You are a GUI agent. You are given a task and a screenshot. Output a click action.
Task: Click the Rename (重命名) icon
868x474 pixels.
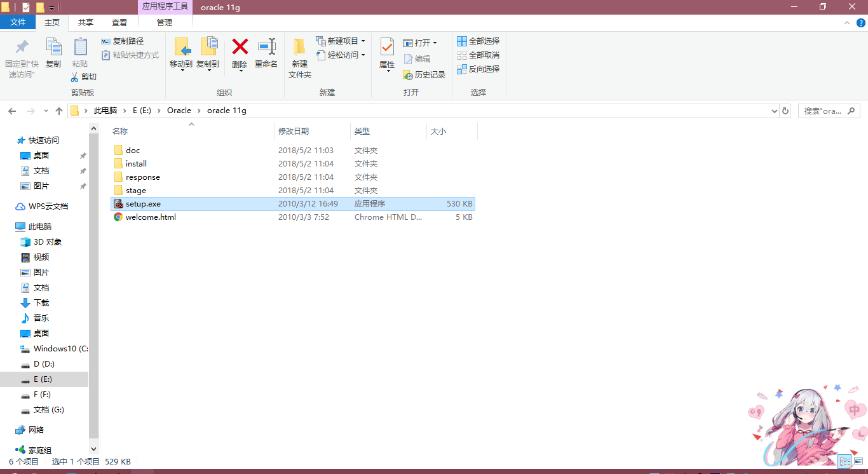[266, 46]
